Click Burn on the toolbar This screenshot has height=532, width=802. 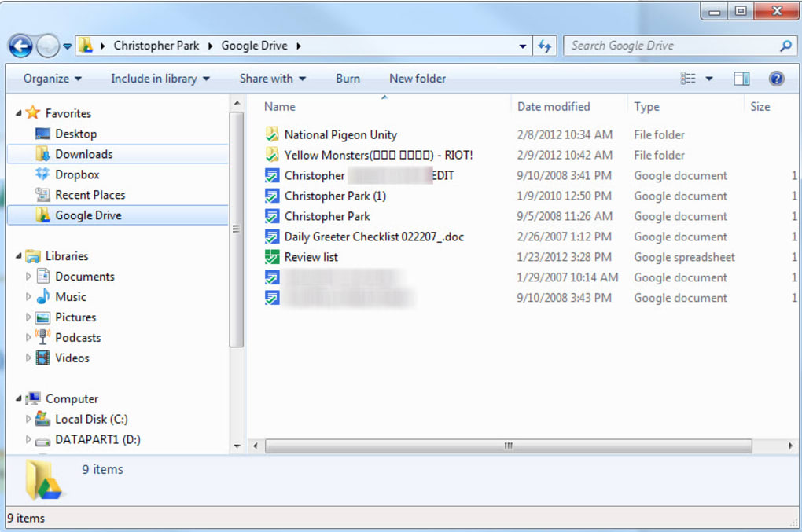[348, 78]
